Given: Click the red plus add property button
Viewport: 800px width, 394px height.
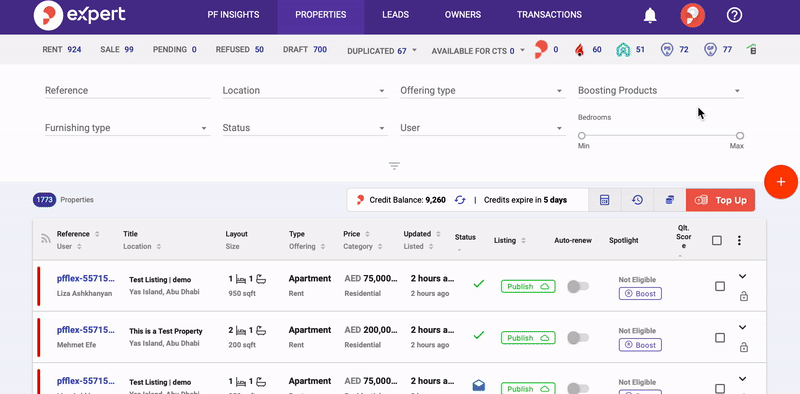Looking at the screenshot, I should 781,182.
